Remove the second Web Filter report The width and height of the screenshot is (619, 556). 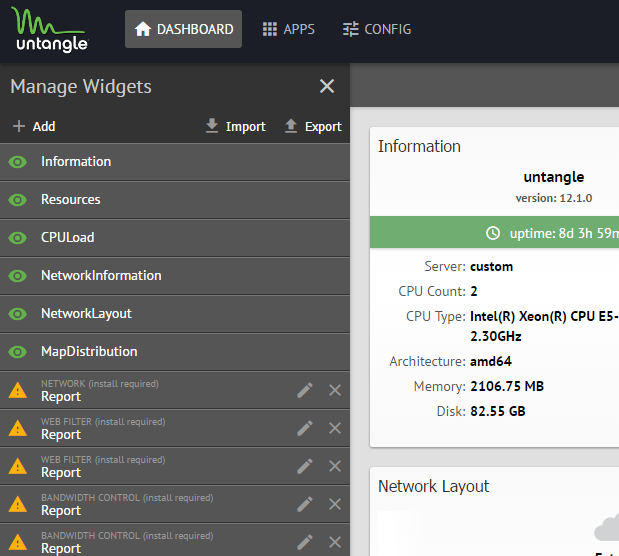pos(335,466)
